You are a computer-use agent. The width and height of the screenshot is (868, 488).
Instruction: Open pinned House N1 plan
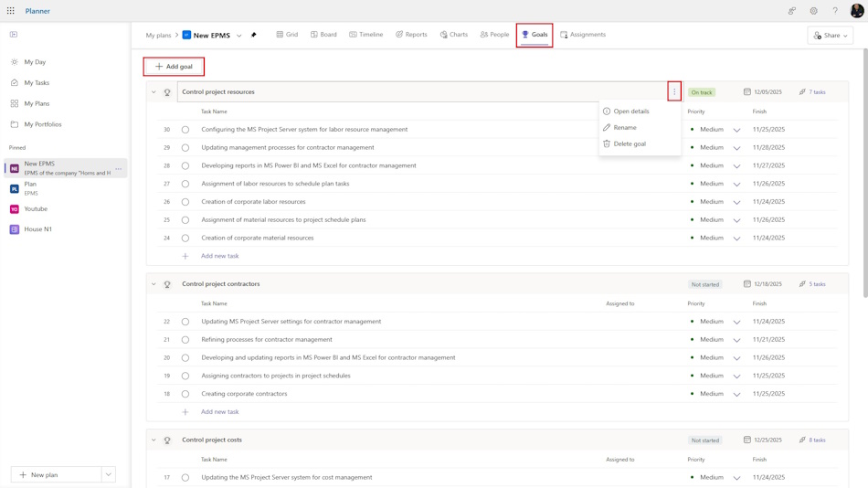click(x=37, y=228)
